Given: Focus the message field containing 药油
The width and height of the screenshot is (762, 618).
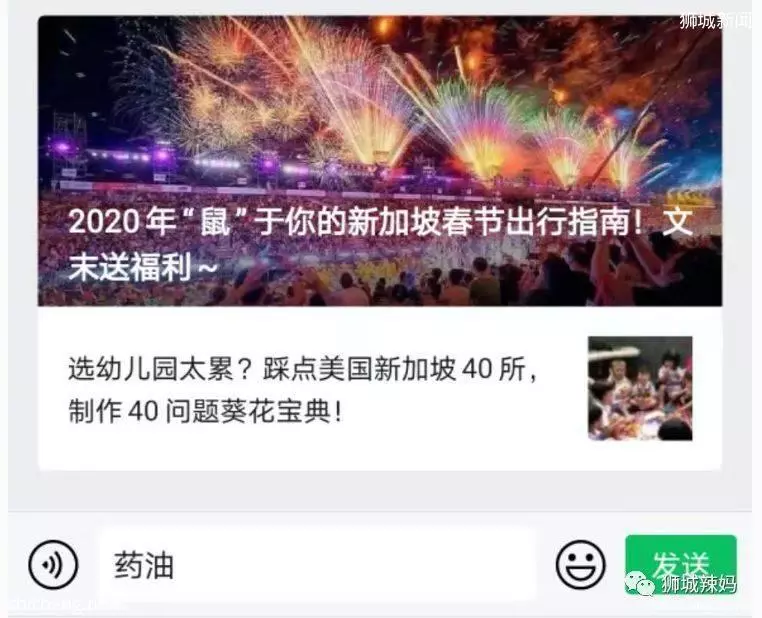Looking at the screenshot, I should [x=317, y=565].
